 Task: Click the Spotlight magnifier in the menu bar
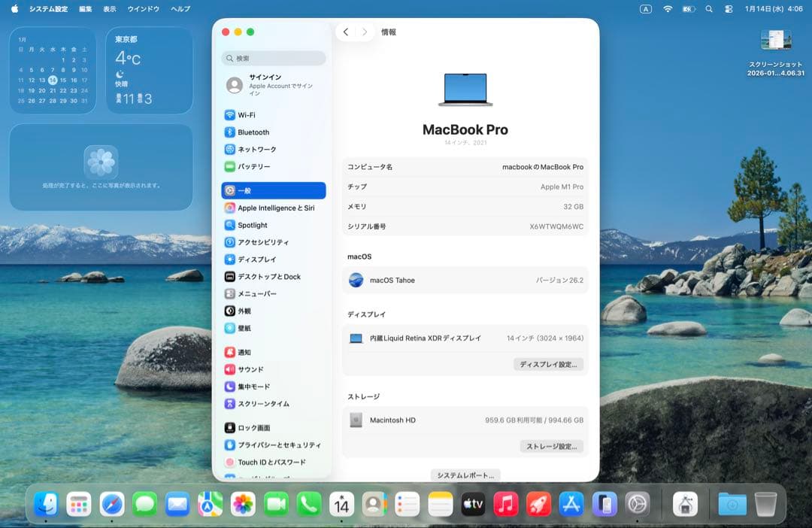point(707,9)
